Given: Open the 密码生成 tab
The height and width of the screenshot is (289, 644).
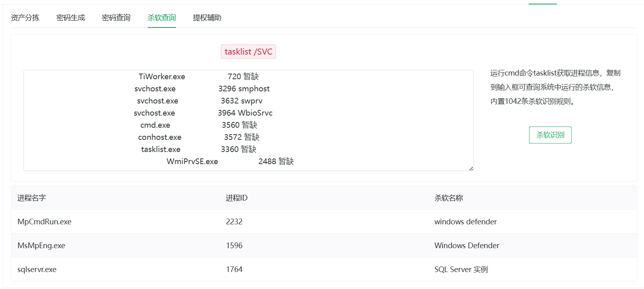Looking at the screenshot, I should pyautogui.click(x=71, y=18).
